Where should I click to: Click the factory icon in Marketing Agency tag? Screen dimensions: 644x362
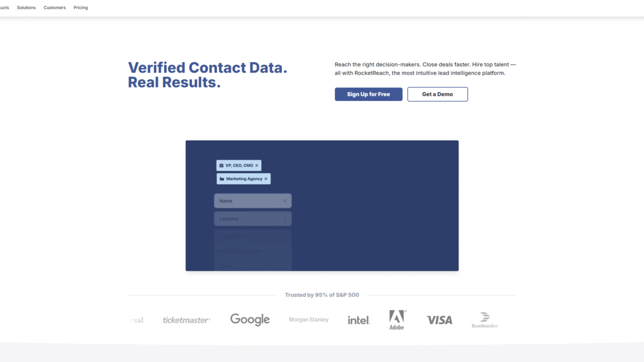pyautogui.click(x=222, y=179)
